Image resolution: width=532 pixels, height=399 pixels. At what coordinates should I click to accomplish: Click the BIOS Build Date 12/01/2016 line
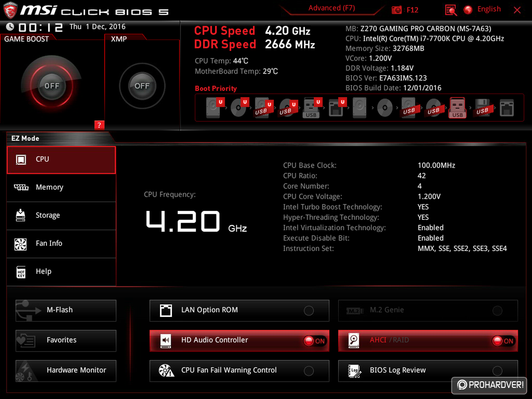pos(393,88)
